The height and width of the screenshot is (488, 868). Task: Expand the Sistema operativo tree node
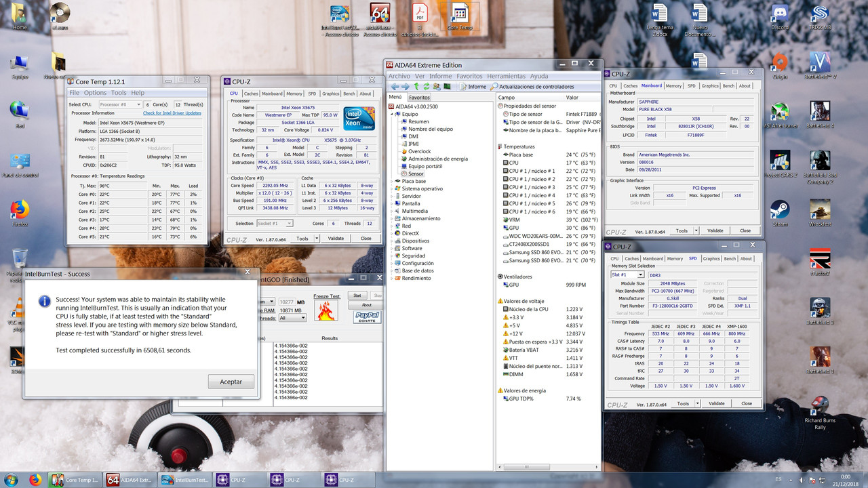click(x=392, y=188)
